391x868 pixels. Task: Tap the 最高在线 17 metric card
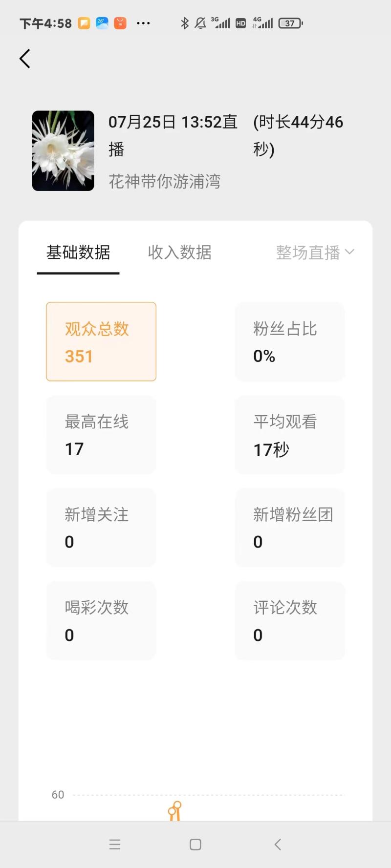tap(101, 435)
